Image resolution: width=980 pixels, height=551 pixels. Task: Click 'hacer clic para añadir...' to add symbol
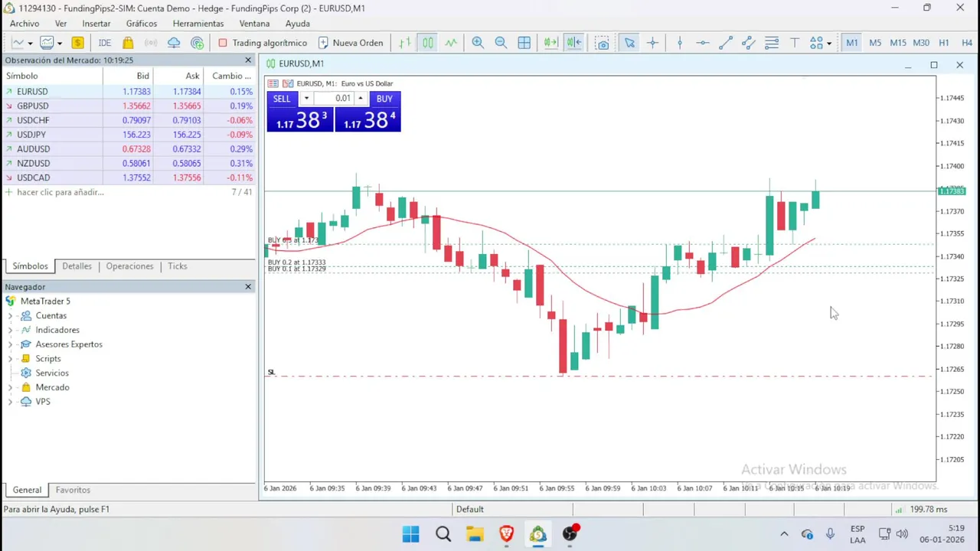(x=60, y=192)
